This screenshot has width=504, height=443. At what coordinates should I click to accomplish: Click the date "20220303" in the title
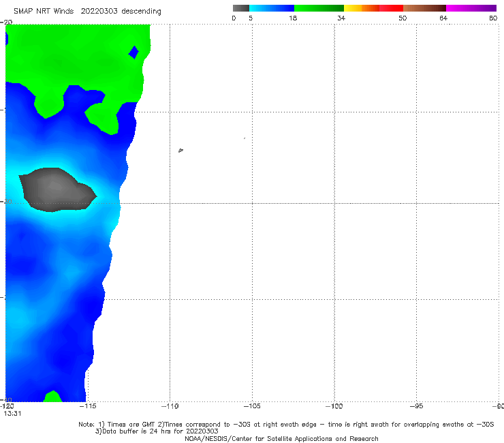tap(99, 11)
